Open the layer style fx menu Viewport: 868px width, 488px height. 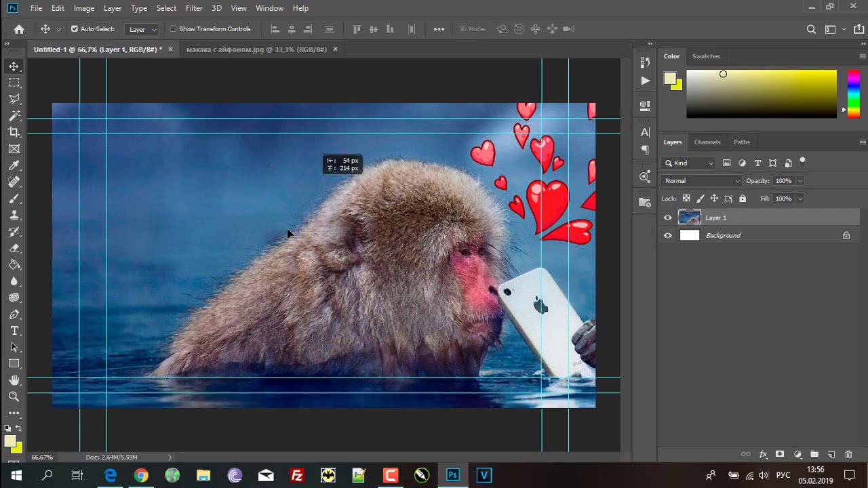(x=763, y=454)
